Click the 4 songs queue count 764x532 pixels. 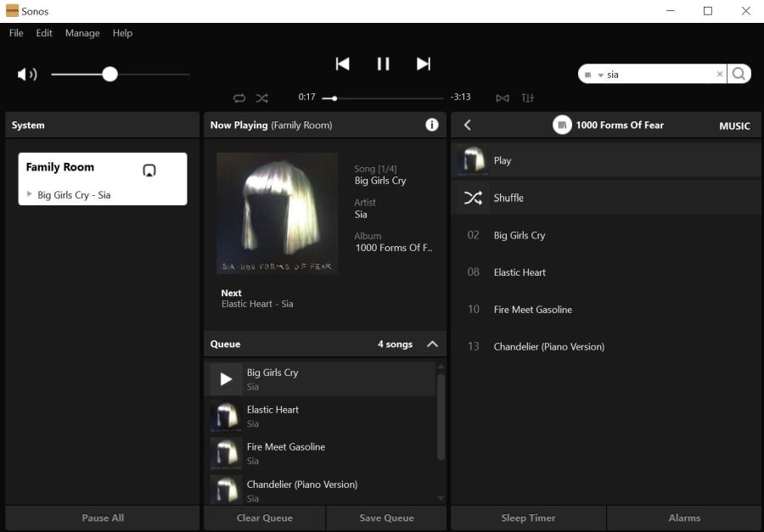(395, 344)
